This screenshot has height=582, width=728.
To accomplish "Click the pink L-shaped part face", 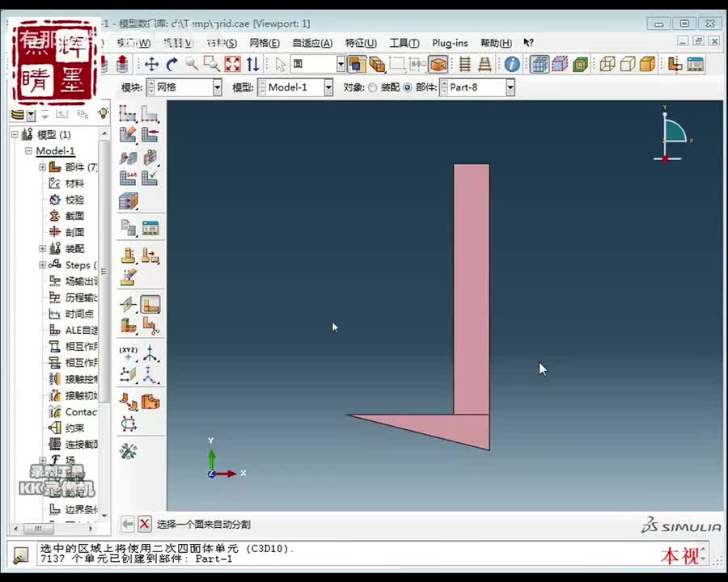I will 472,288.
